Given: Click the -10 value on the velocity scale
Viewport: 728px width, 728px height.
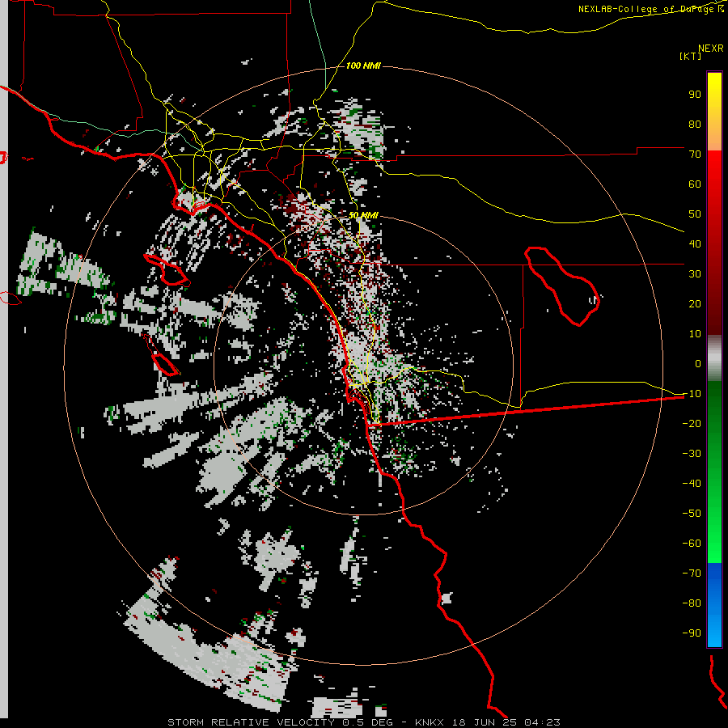Looking at the screenshot, I should [692, 394].
